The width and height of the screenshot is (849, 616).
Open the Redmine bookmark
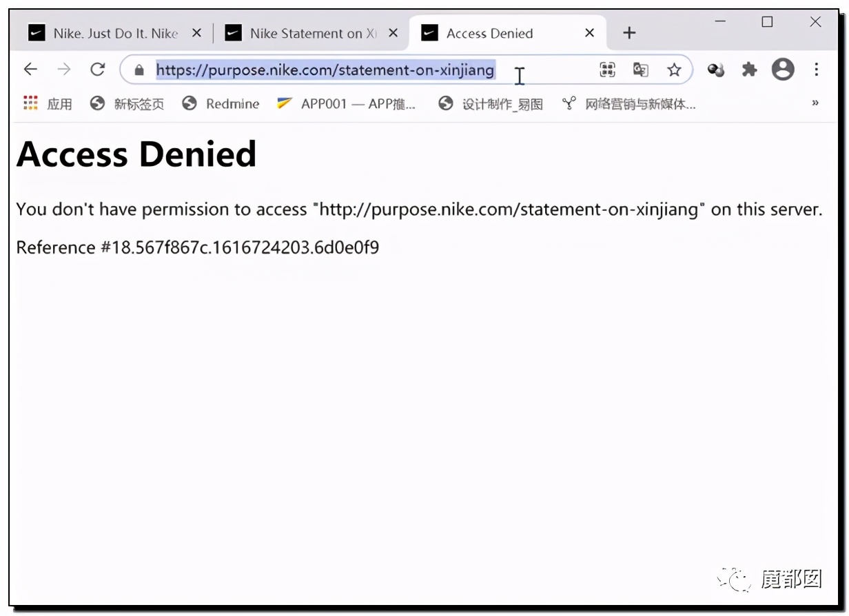click(x=221, y=104)
